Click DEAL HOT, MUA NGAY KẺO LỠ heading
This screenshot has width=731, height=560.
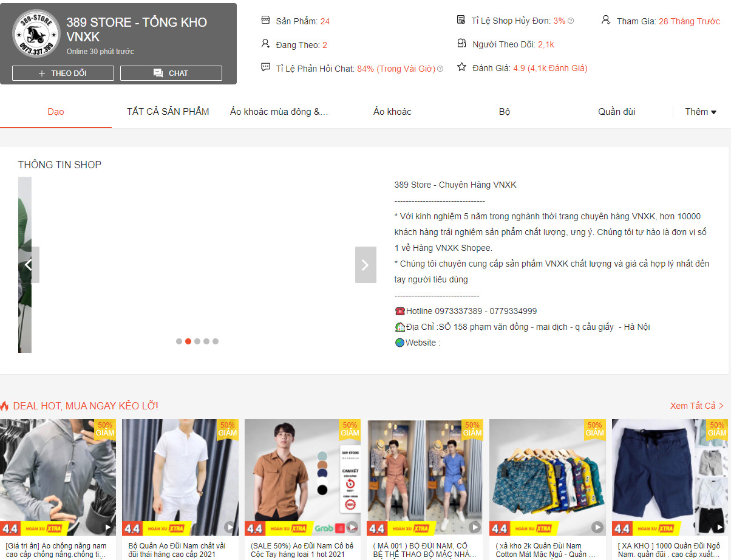point(86,406)
